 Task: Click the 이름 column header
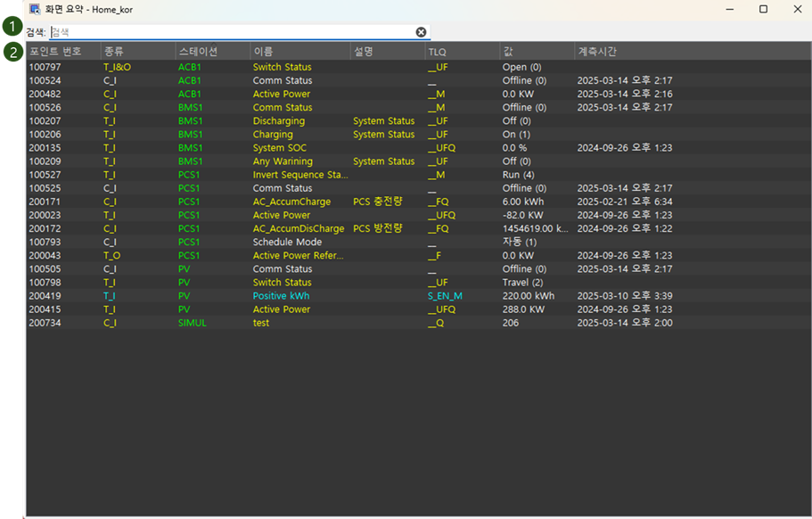coord(264,52)
